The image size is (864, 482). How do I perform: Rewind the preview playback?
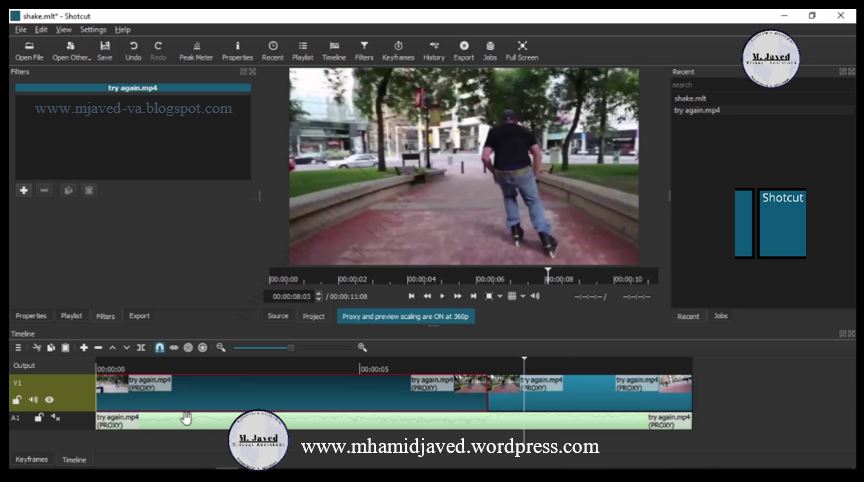(x=427, y=296)
